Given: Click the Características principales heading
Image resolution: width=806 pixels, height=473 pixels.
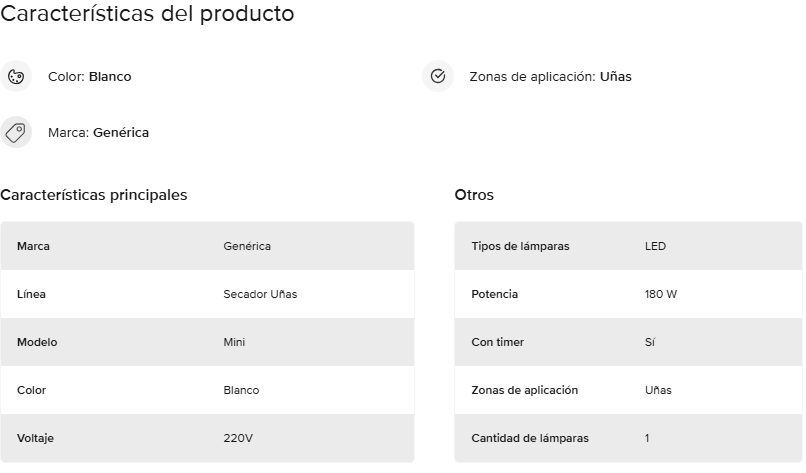Looking at the screenshot, I should [94, 195].
